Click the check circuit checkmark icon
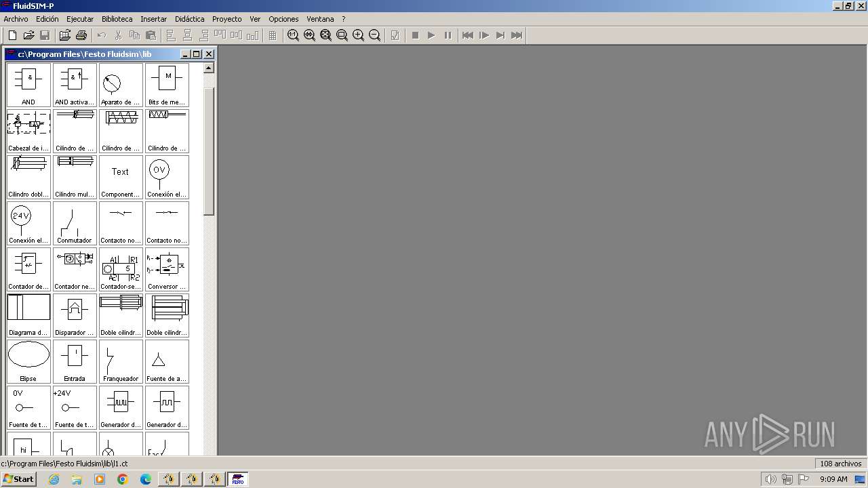868x488 pixels. point(395,35)
